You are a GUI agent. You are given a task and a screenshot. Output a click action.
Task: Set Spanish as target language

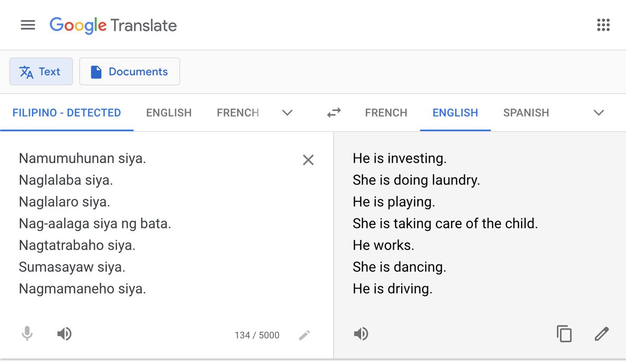526,113
